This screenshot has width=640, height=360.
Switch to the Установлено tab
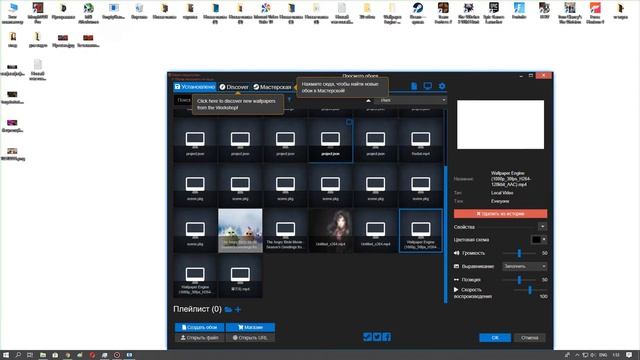(195, 87)
